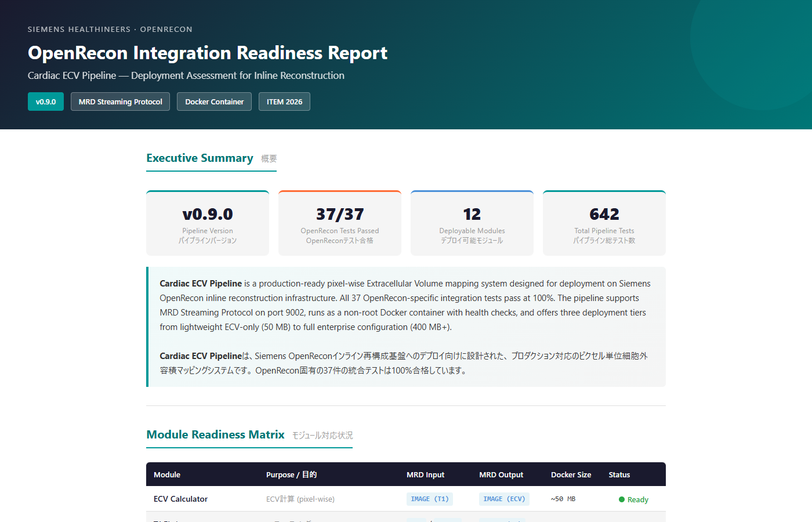Select the Total Pipeline Tests card
Image resolution: width=812 pixels, height=522 pixels.
[604, 223]
